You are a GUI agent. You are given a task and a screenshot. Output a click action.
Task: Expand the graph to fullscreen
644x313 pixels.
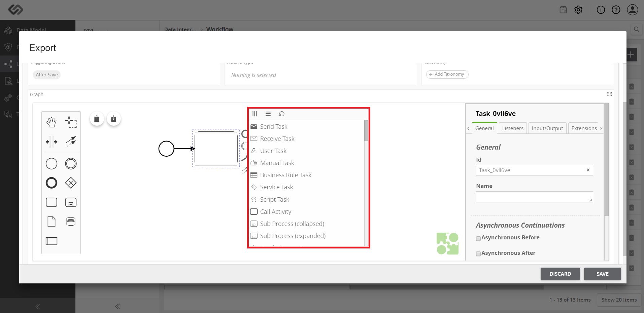click(x=609, y=94)
